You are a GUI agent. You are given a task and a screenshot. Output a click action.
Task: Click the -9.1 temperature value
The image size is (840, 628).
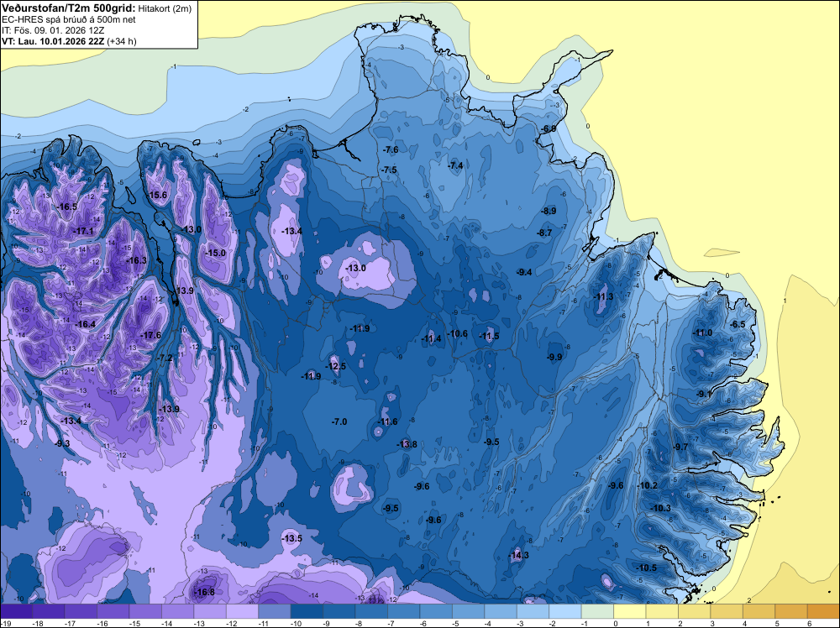(x=704, y=394)
